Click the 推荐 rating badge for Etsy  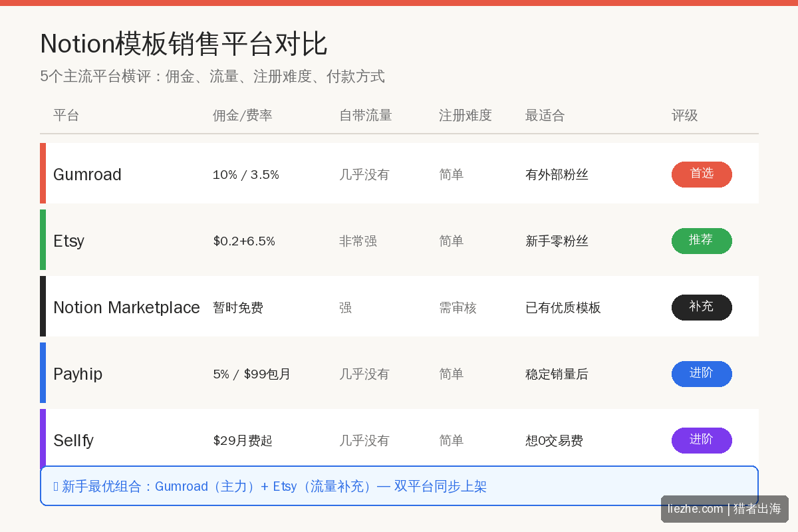[x=702, y=241]
